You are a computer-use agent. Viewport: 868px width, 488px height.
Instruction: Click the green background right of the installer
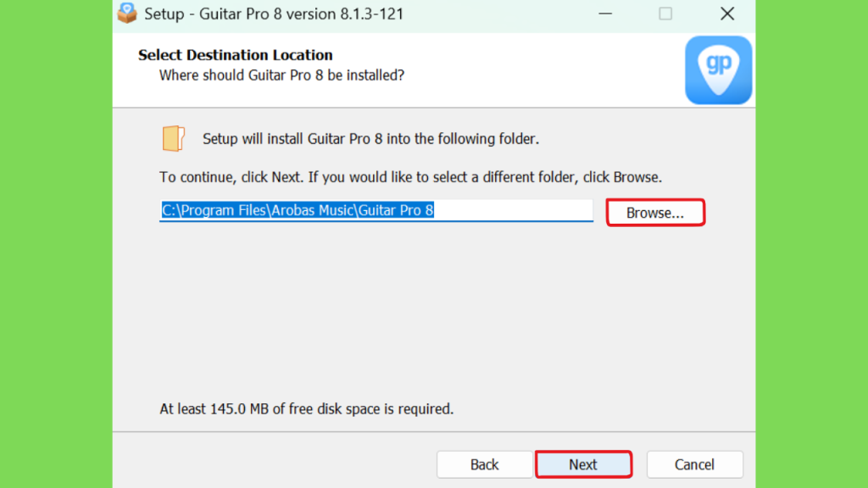click(x=811, y=244)
